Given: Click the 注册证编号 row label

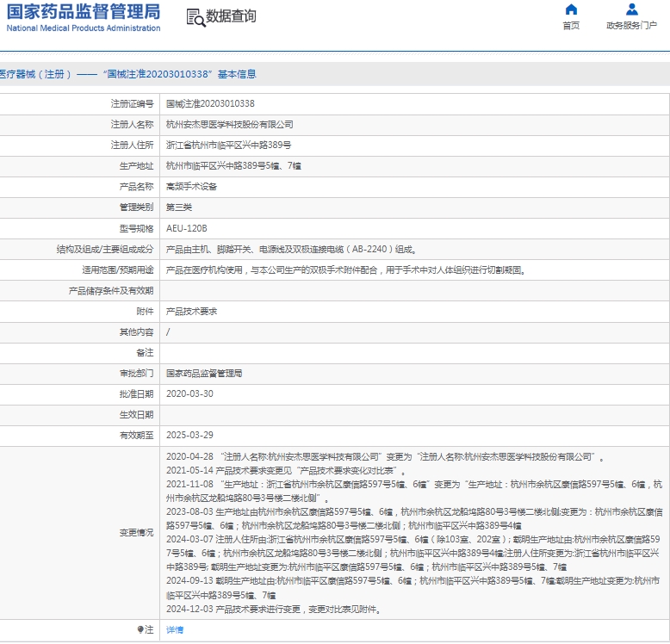Looking at the screenshot, I should pos(132,104).
